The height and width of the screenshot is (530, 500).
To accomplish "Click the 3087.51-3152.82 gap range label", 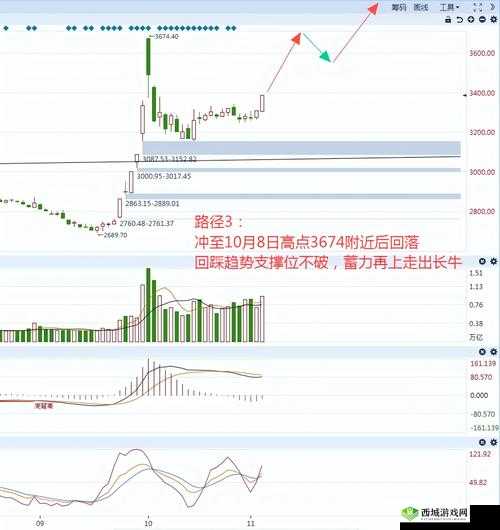I will coord(169,159).
